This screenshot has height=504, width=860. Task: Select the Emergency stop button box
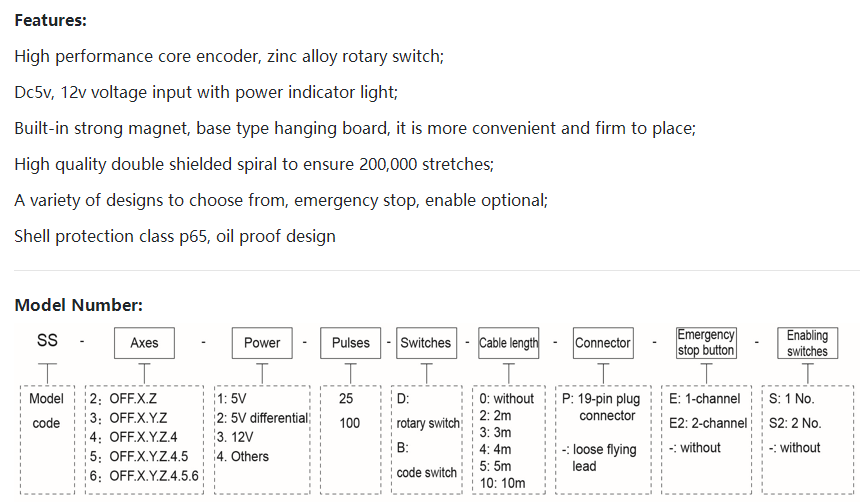(x=706, y=343)
